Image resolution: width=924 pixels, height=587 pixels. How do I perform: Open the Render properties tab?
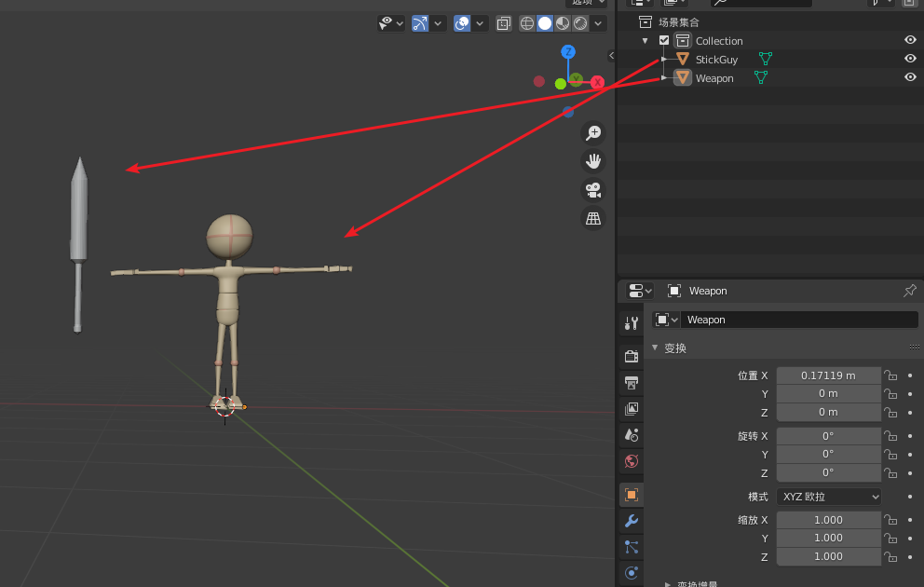632,357
